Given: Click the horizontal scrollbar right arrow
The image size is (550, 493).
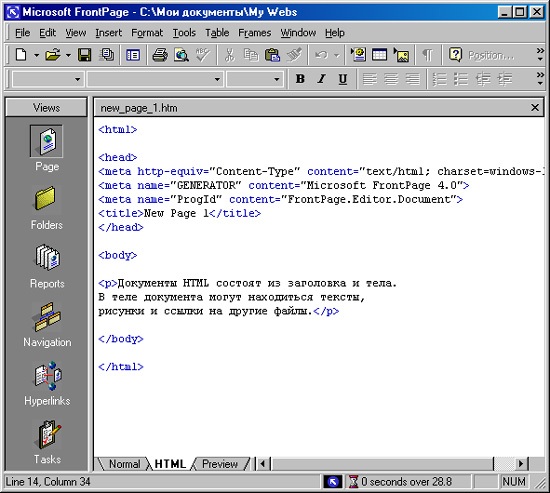Looking at the screenshot, I should click(521, 464).
